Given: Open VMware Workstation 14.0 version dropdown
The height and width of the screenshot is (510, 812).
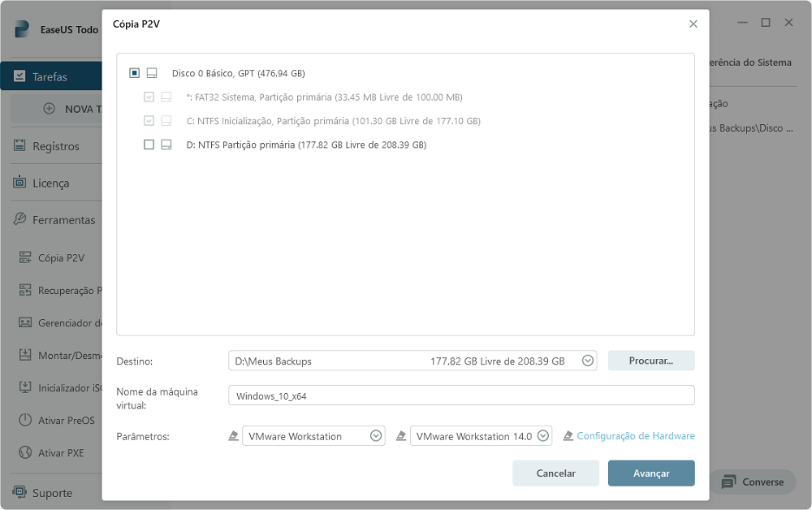Looking at the screenshot, I should tap(543, 436).
